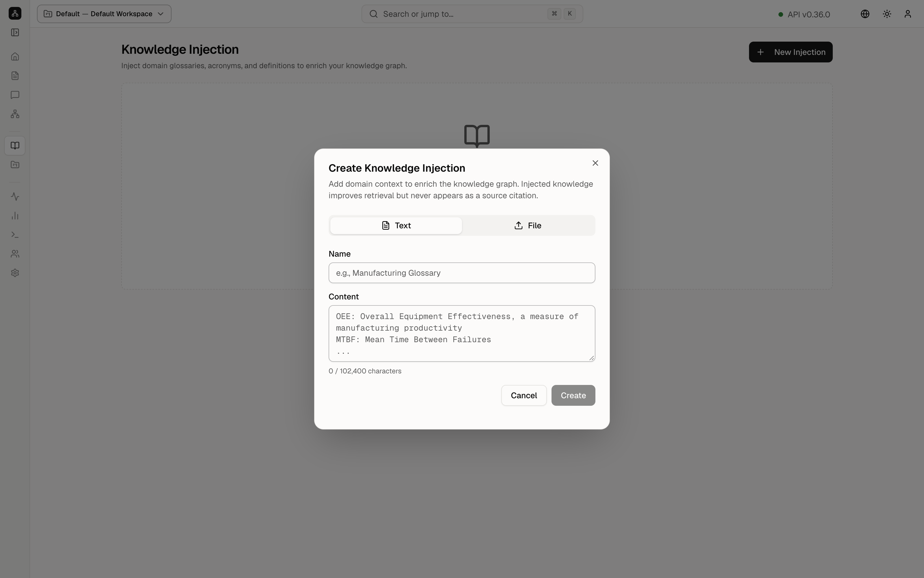This screenshot has width=924, height=578.
Task: Open the Terminal console sidebar icon
Action: click(15, 235)
